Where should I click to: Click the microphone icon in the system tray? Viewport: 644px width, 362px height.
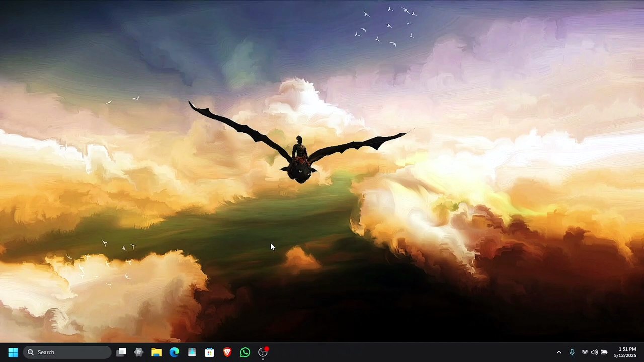point(572,352)
